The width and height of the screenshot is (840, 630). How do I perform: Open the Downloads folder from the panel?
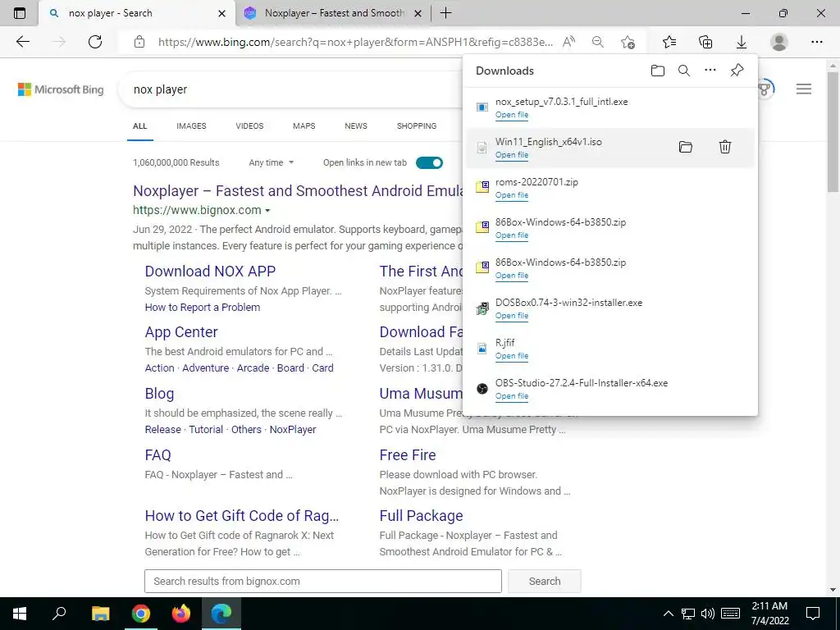point(657,71)
